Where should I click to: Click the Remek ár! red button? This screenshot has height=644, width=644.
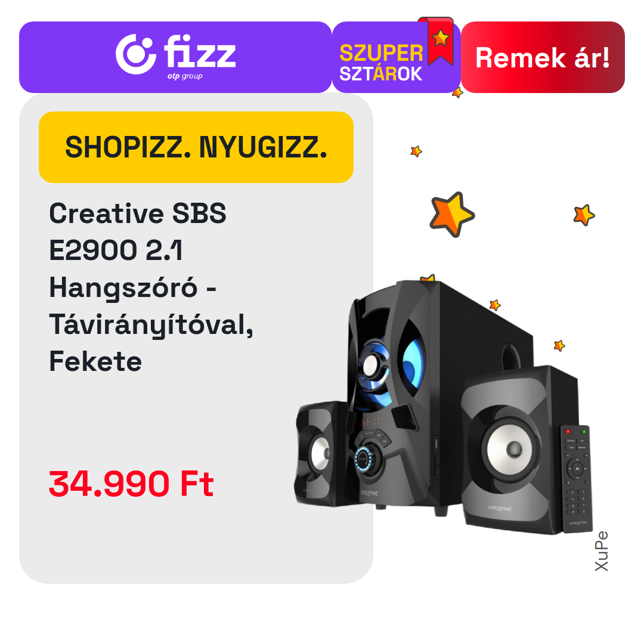pos(543,57)
